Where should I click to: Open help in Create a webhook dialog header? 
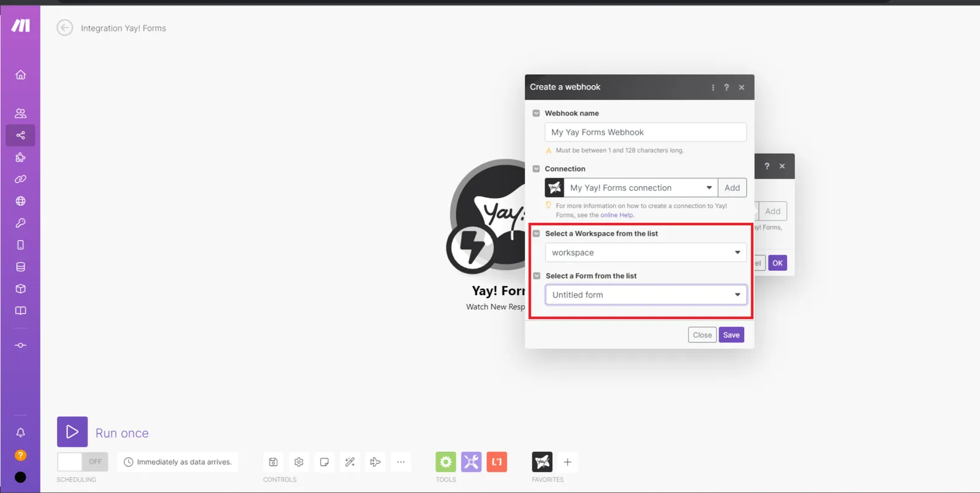point(726,88)
